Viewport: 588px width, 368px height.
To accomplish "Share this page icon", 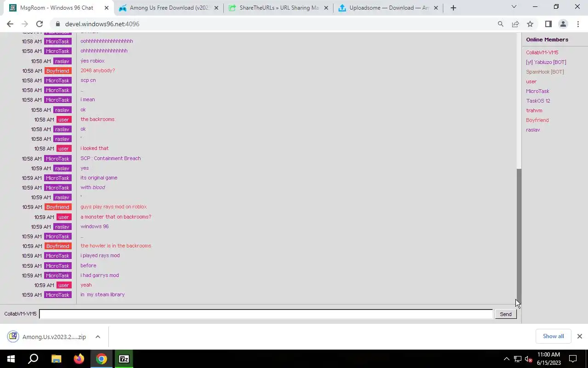I will (x=515, y=24).
